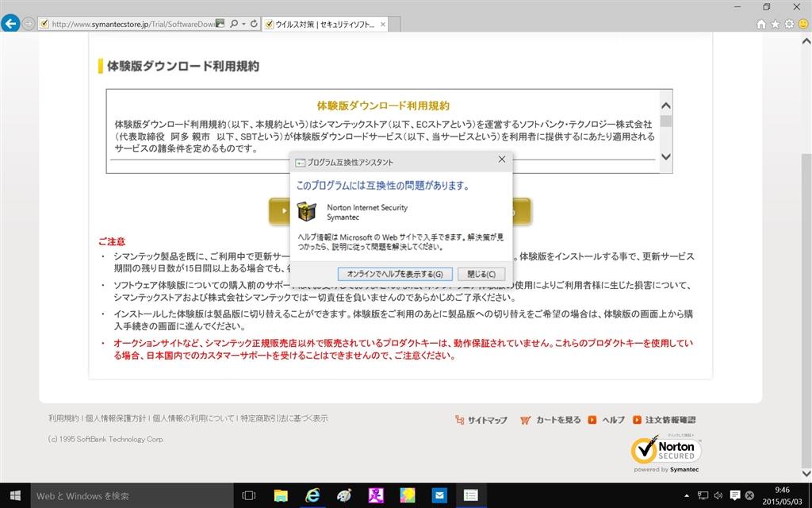812x508 pixels.
Task: Click the (c) 1995 SoftBank Technology Corp. text
Action: pos(105,439)
